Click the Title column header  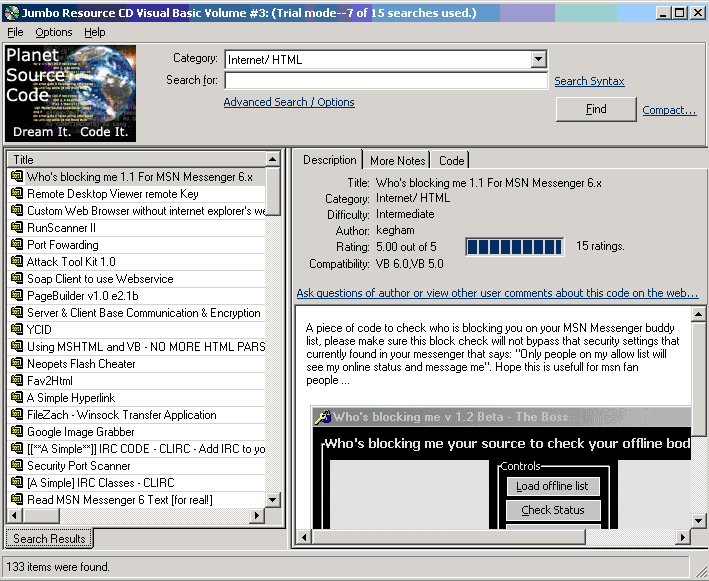click(x=137, y=160)
